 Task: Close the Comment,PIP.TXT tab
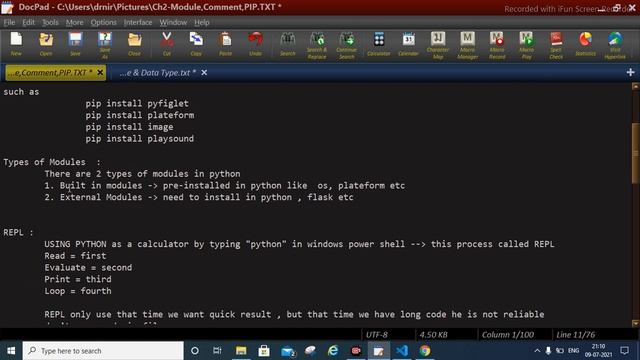coord(100,73)
